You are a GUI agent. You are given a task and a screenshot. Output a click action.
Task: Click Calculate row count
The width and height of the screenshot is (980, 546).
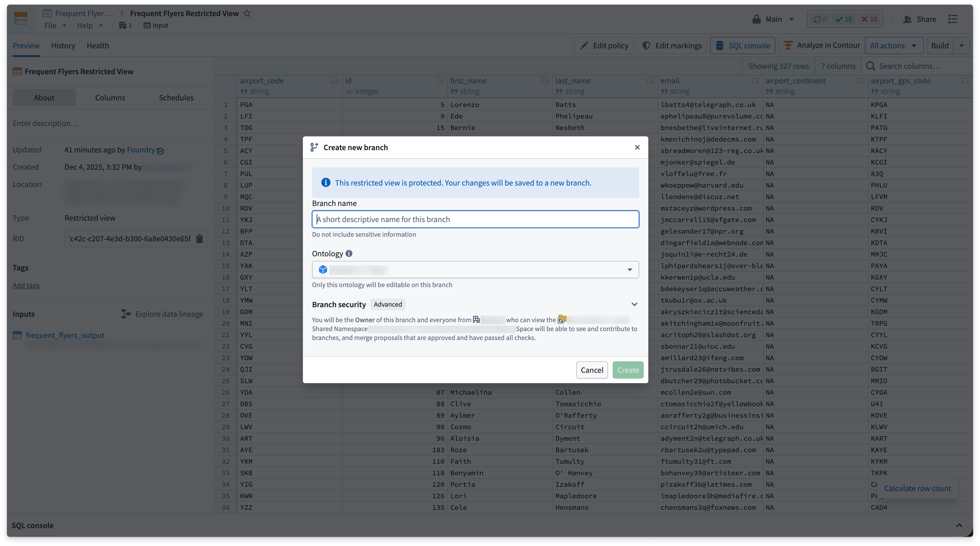point(917,488)
